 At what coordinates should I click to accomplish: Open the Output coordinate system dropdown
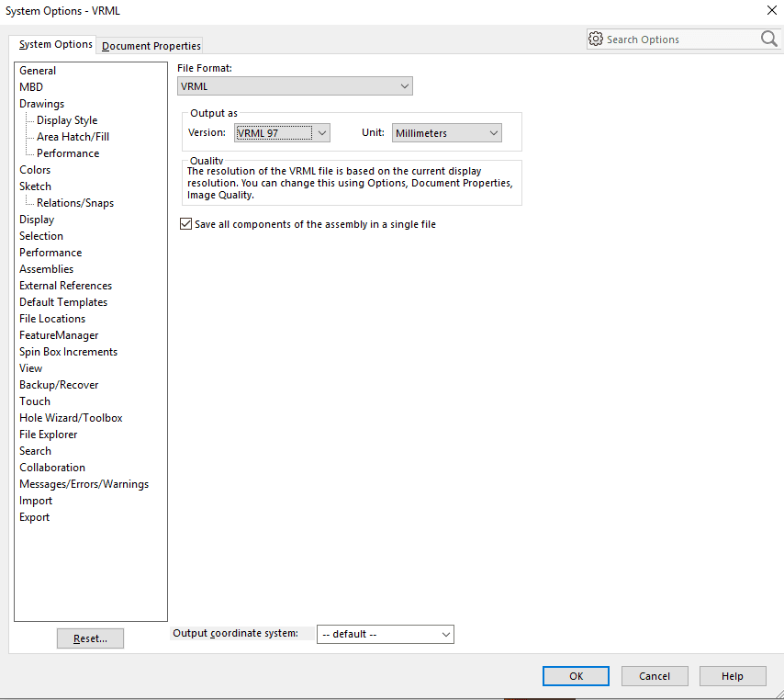385,634
